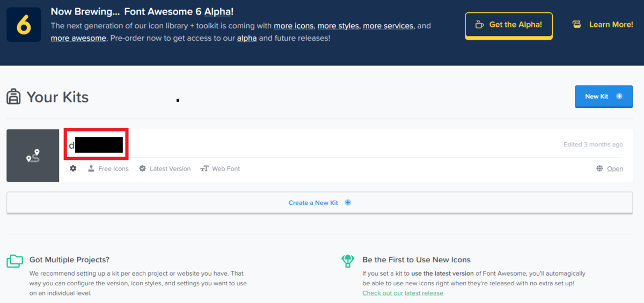This screenshot has width=644, height=303.
Task: Click the Edited 3 months ago text
Action: (593, 144)
